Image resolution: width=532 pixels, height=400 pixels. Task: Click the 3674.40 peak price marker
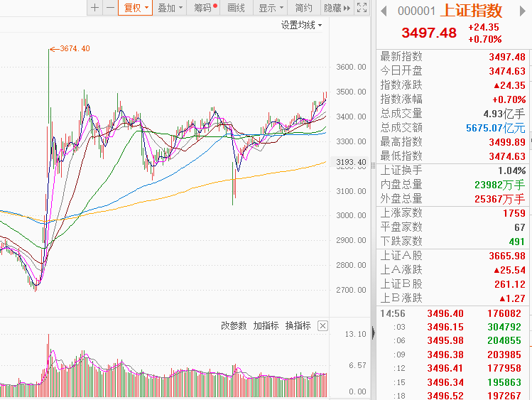[x=75, y=48]
